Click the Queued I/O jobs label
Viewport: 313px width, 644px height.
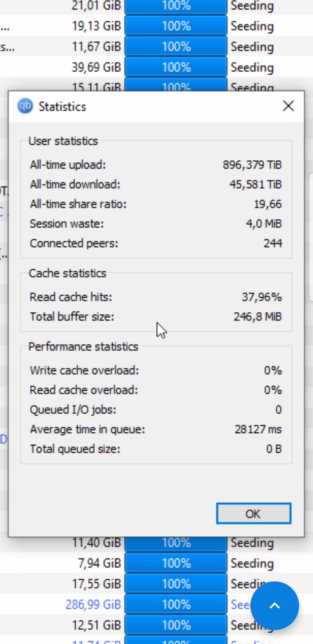[x=73, y=410]
